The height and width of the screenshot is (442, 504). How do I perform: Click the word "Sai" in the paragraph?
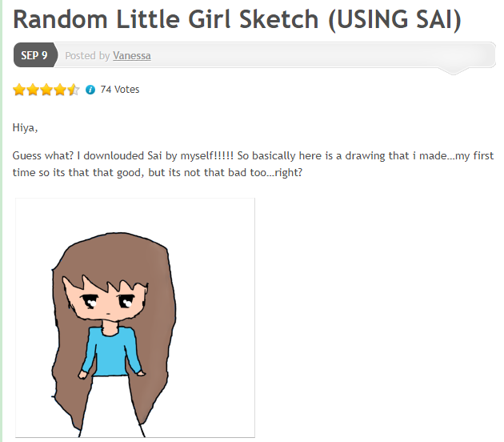coord(154,155)
